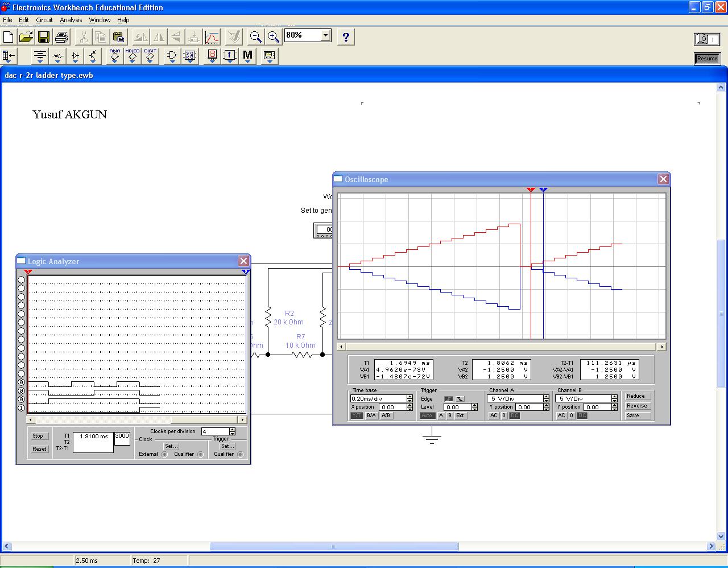The width and height of the screenshot is (728, 568).
Task: Click the Paste clipboard icon
Action: click(x=118, y=37)
